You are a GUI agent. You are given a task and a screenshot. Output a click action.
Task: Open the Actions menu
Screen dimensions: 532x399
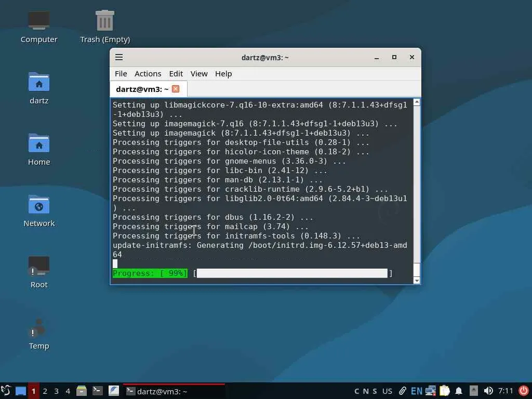[148, 74]
